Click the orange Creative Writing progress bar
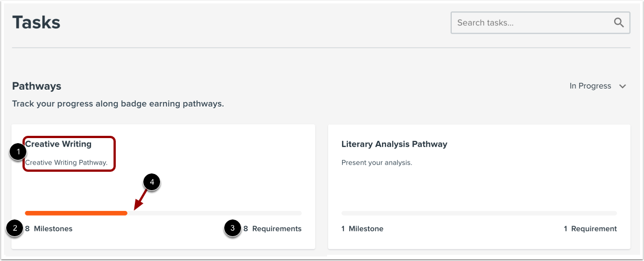This screenshot has height=261, width=644. pos(76,213)
